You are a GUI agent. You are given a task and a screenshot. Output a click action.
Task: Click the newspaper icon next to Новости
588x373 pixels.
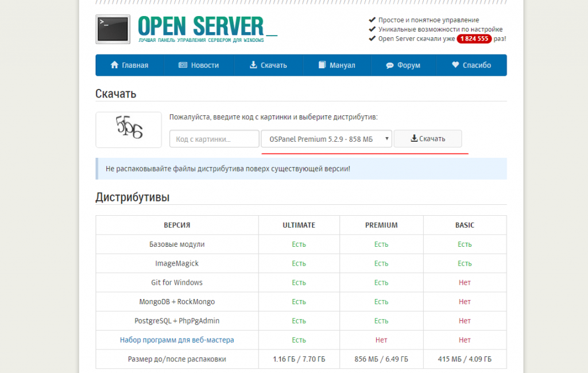(x=183, y=65)
